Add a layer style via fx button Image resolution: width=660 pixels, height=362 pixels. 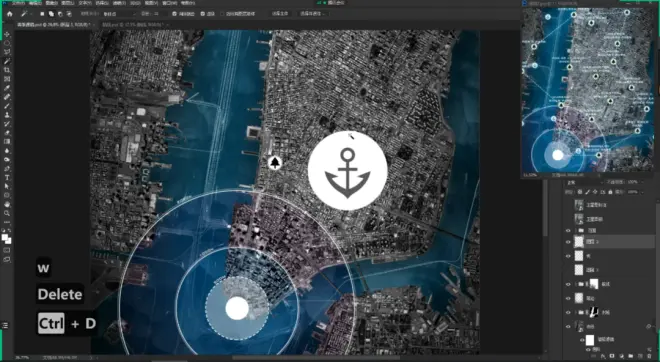[603, 357]
